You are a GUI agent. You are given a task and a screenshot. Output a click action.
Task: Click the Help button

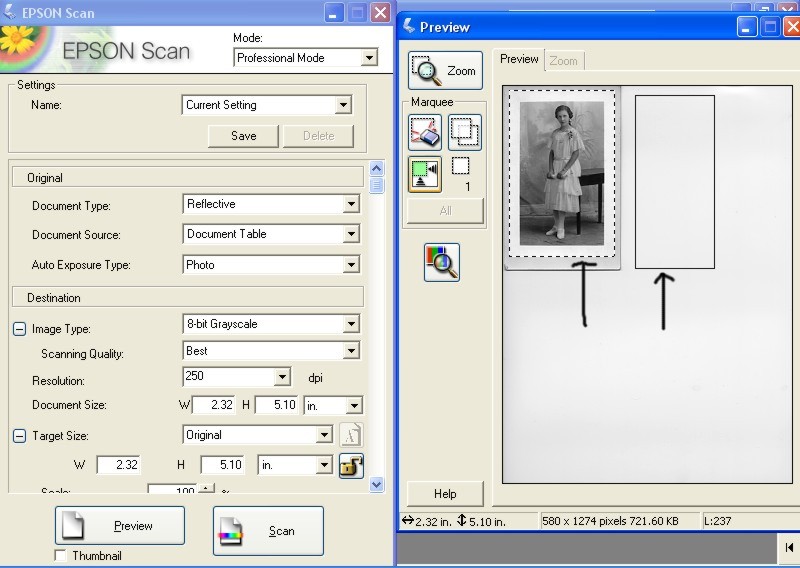click(445, 493)
